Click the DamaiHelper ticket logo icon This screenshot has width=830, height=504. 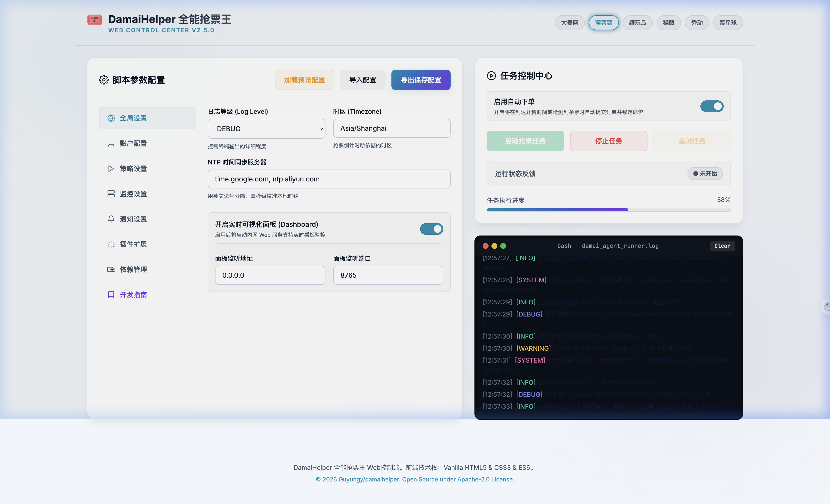94,20
